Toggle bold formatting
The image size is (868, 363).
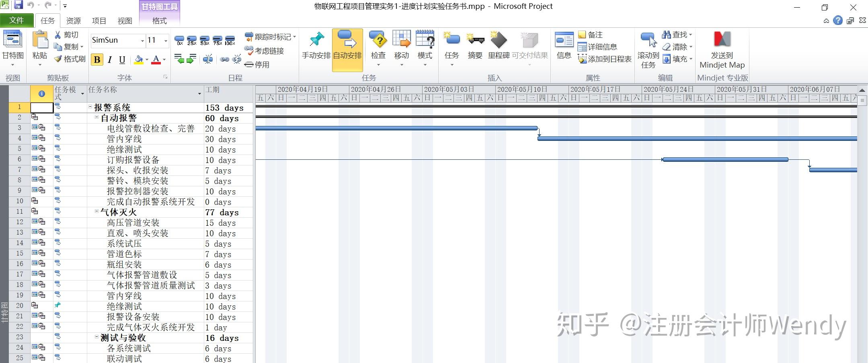[x=96, y=60]
